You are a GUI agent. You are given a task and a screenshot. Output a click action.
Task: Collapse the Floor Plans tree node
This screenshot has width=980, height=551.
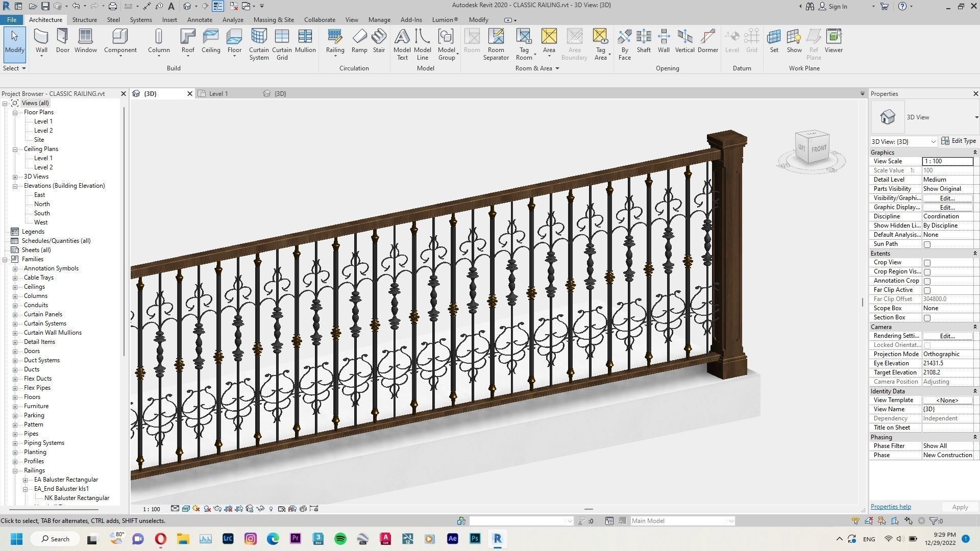15,112
